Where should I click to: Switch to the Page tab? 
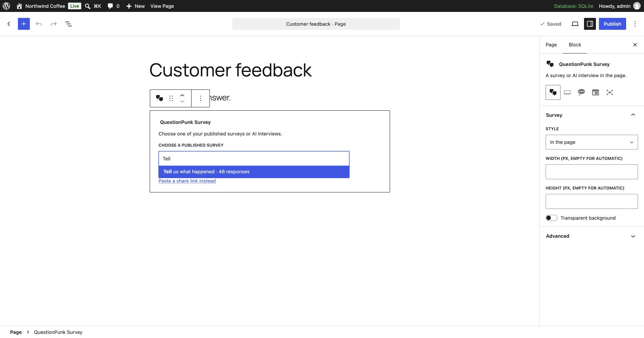tap(551, 45)
